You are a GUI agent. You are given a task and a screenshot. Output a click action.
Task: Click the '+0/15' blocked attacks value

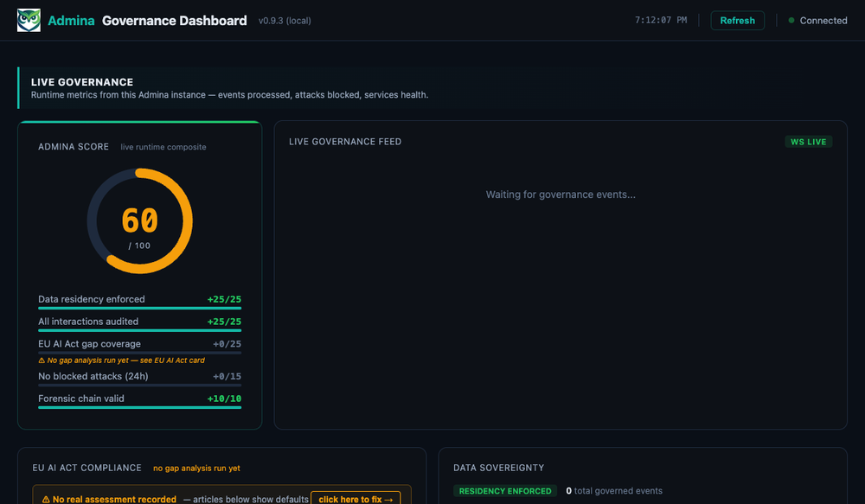tap(227, 377)
